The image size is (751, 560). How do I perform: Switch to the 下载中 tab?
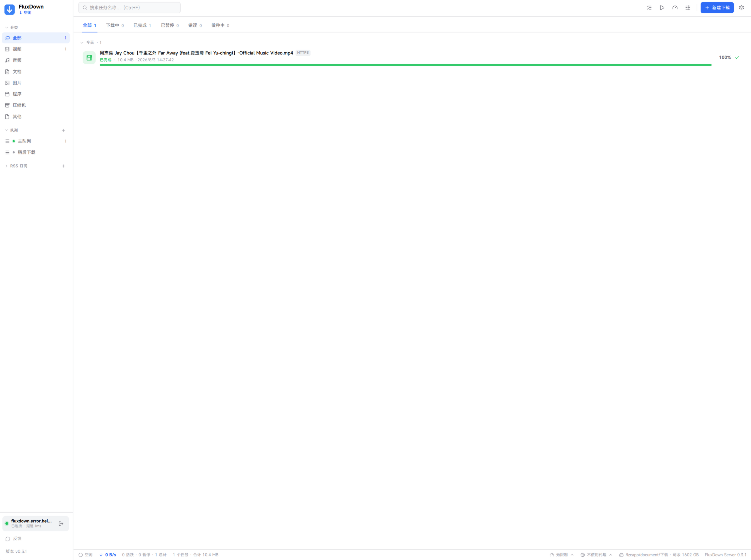point(115,25)
